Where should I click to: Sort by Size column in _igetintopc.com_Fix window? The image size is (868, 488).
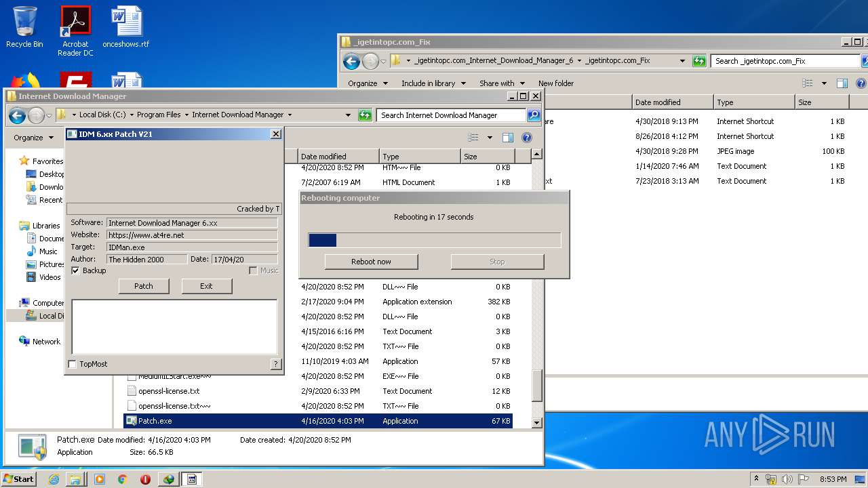822,102
